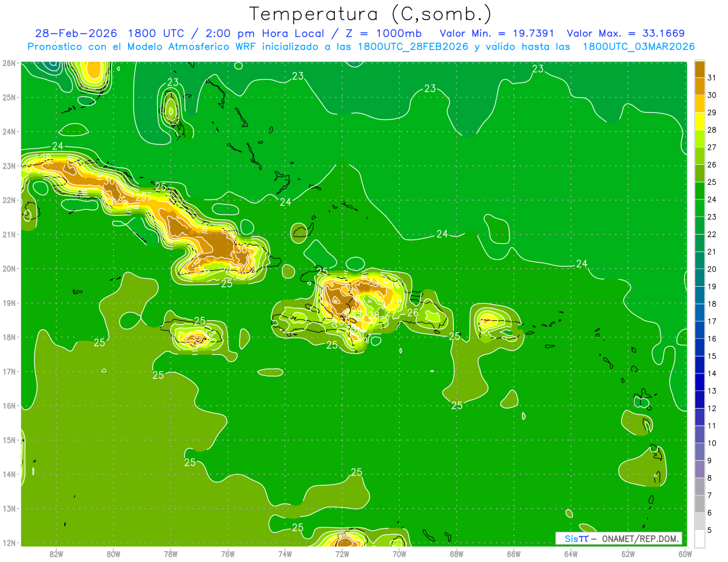Click the 60W longitude axis label
Screen dimensions: 728x562
point(685,553)
